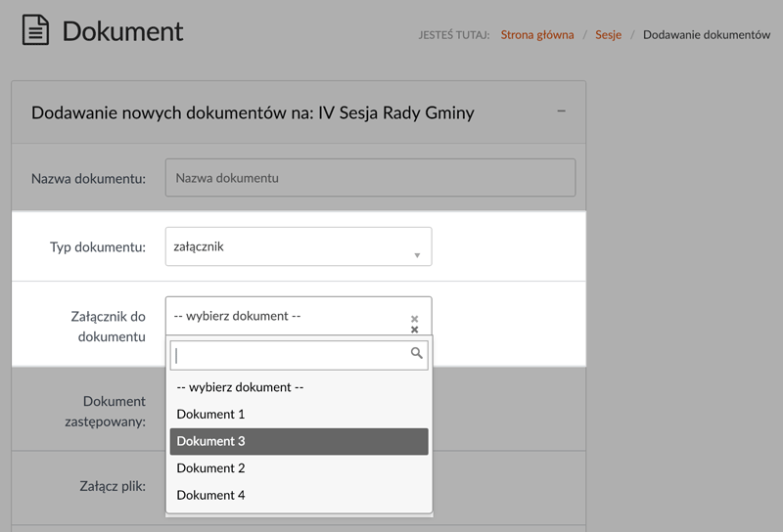Screen dimensions: 783x532
Task: Choose 'Dokument 2' from the list
Action: pyautogui.click(x=299, y=468)
